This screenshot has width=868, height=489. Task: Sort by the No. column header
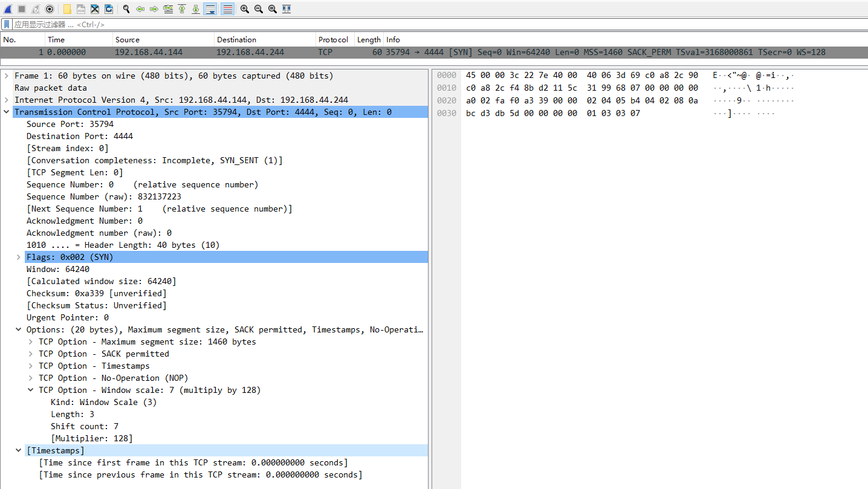[23, 39]
